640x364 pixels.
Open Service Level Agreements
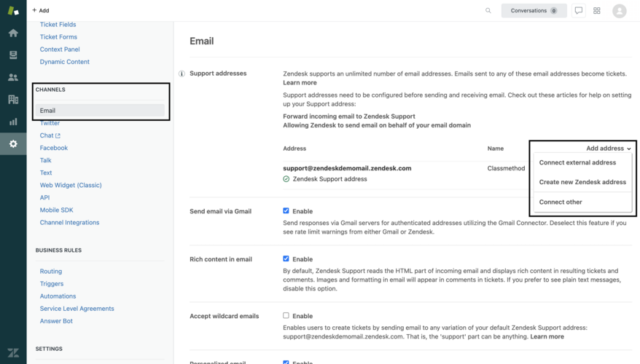(77, 309)
